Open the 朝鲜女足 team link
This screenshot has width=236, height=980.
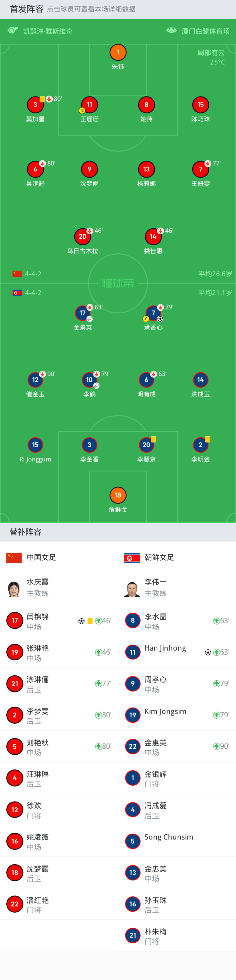[x=159, y=557]
